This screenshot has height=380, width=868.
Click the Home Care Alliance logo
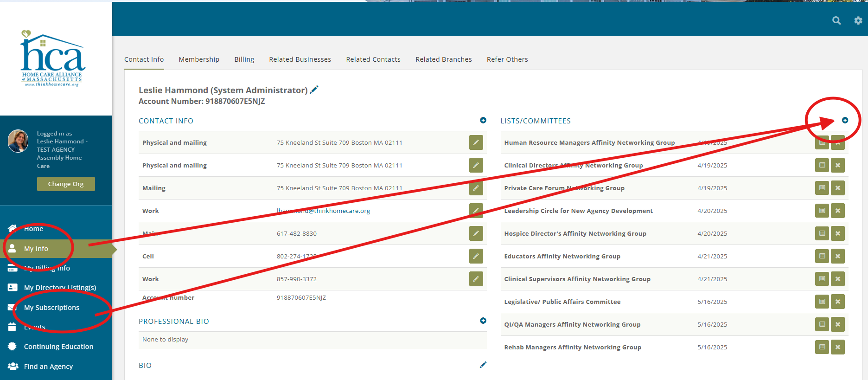pos(52,58)
